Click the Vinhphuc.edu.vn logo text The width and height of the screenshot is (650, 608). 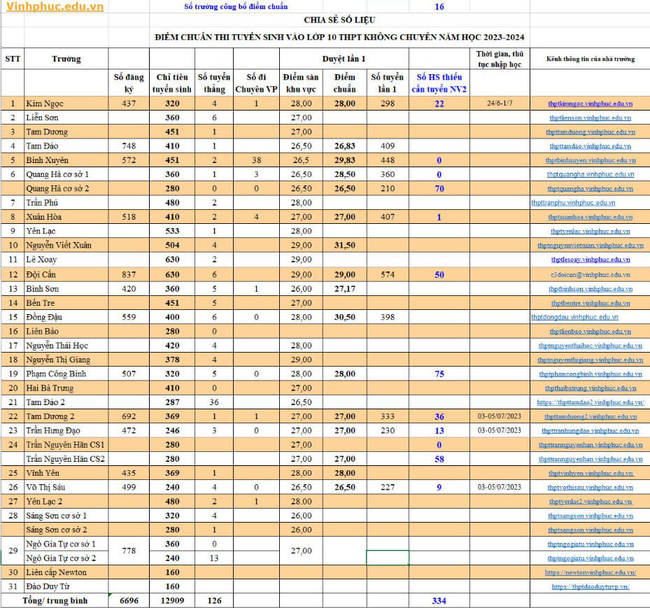[x=55, y=6]
